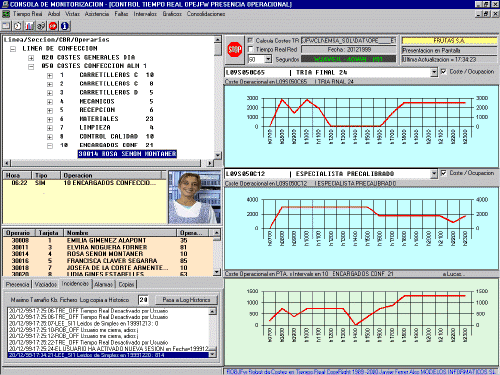Click the operator photo thumbnail
The image size is (500, 375).
[x=194, y=197]
